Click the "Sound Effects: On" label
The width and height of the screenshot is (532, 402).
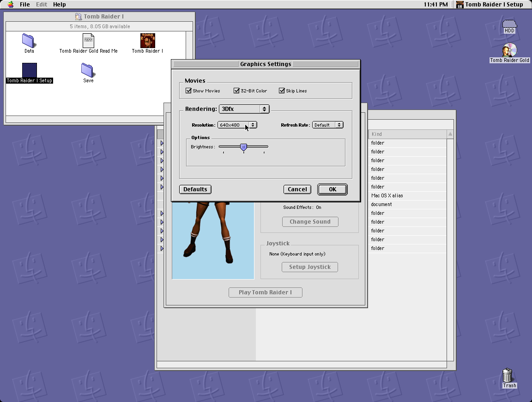302,207
